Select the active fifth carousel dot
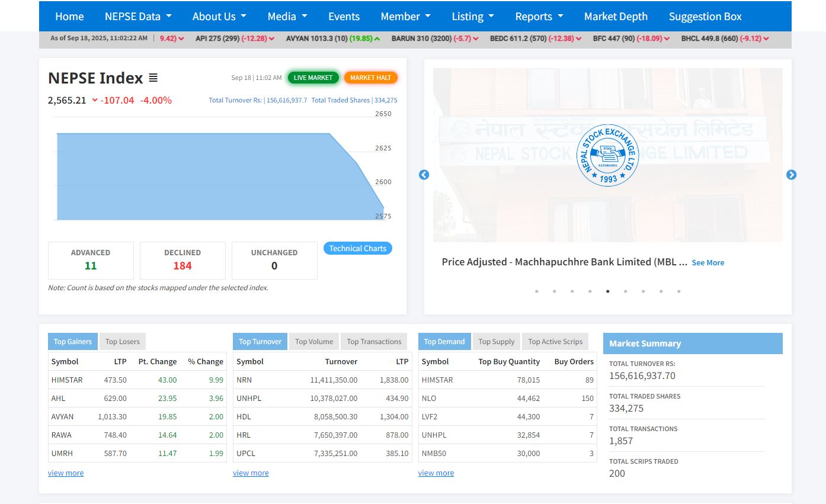The width and height of the screenshot is (826, 504). tap(607, 291)
